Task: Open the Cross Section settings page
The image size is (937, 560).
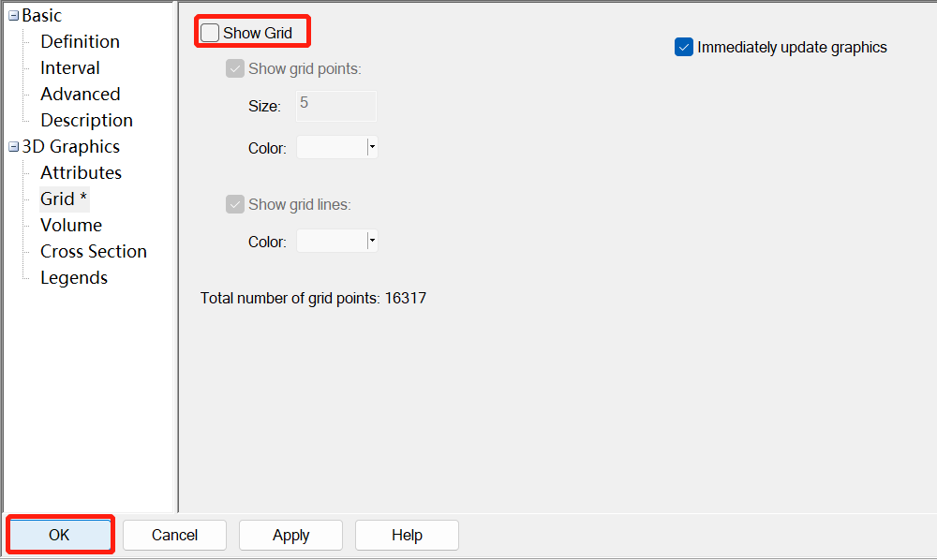Action: (94, 251)
